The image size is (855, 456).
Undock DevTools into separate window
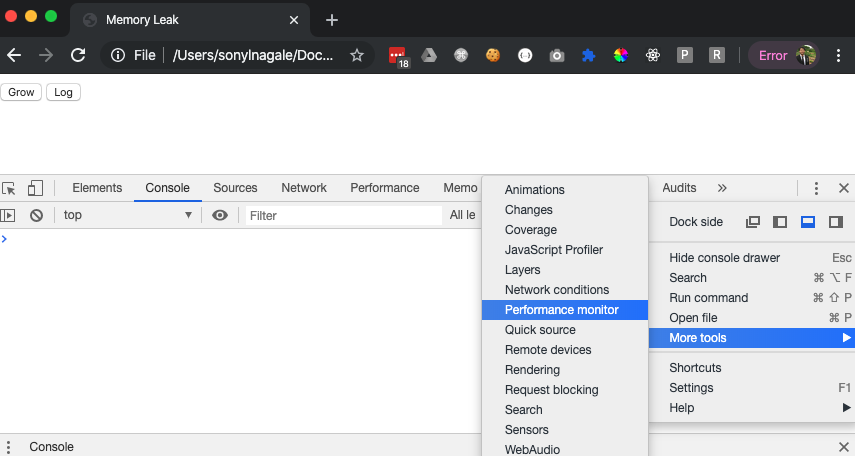pyautogui.click(x=754, y=222)
